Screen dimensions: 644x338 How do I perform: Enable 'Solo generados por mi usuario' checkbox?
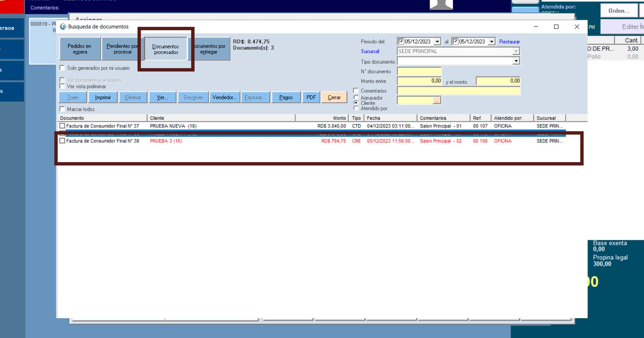click(x=62, y=68)
